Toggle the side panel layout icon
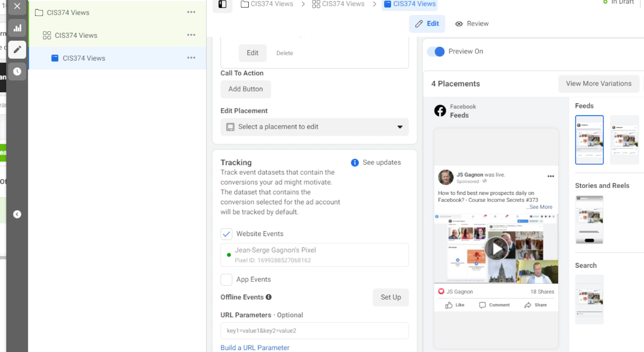Screen dimensions: 644x352 [x=223, y=4]
